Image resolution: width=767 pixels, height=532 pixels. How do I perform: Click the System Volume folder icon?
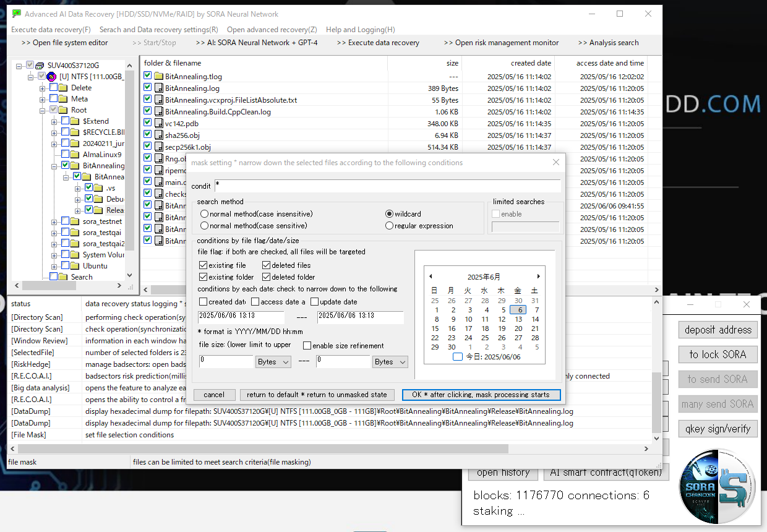coord(75,255)
